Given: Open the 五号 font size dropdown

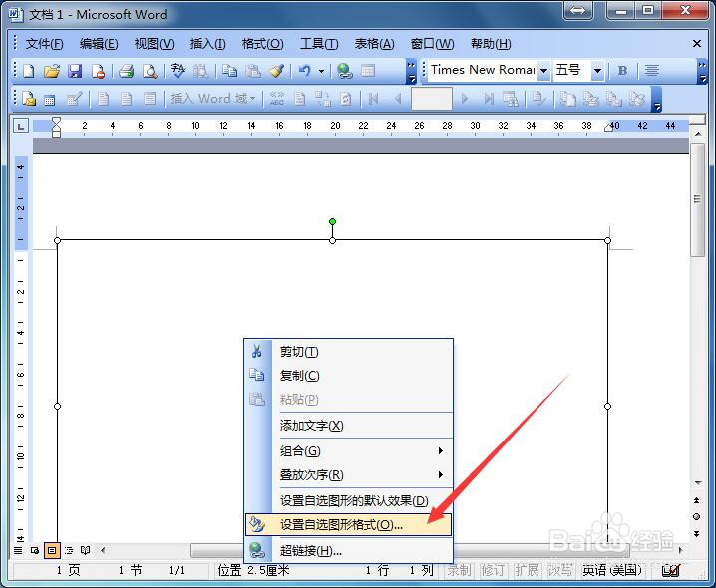Looking at the screenshot, I should (597, 71).
